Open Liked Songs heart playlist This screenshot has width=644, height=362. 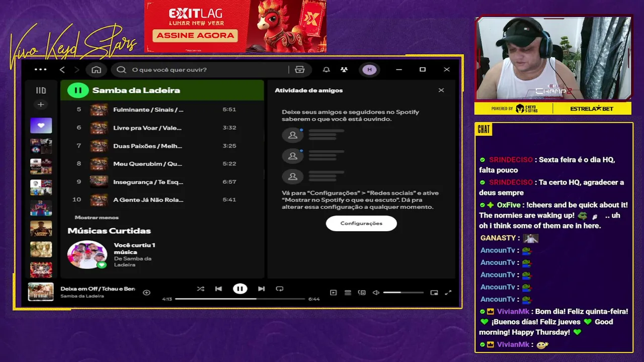click(x=41, y=125)
